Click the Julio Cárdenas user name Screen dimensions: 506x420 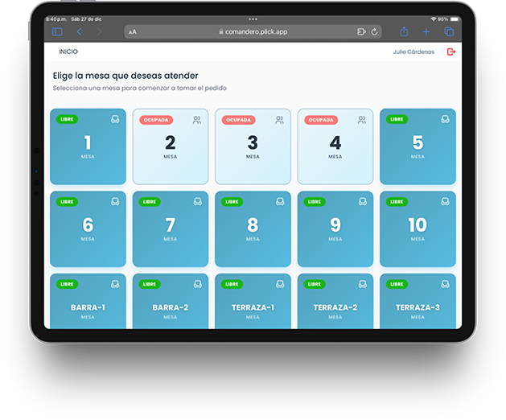413,52
